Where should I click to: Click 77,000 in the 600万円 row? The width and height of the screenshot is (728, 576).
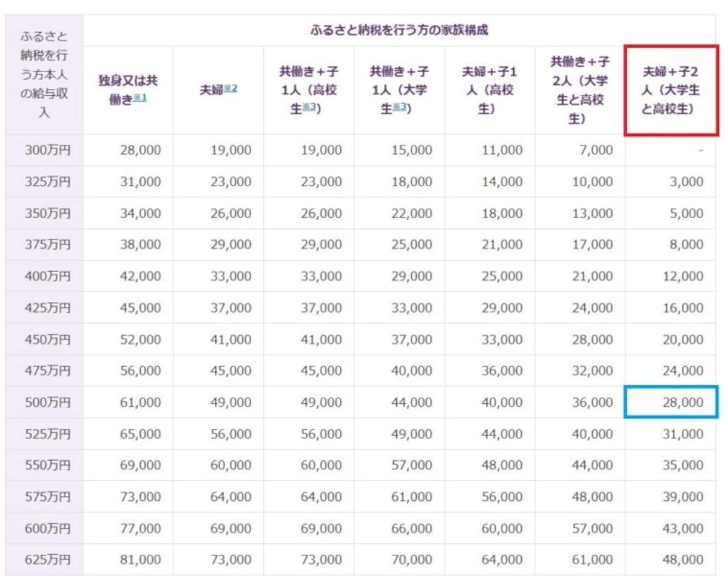point(141,529)
